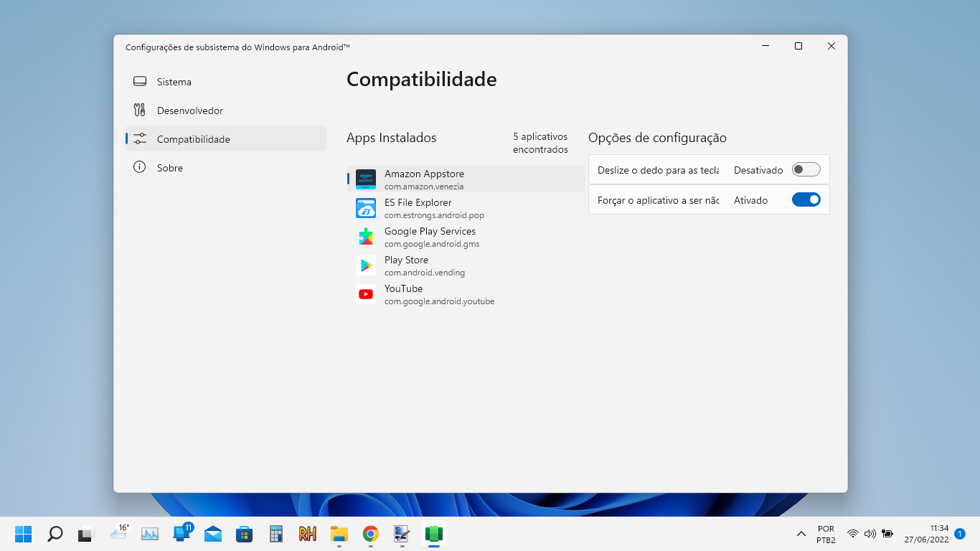
Task: Open the Sobre page in sidebar
Action: pos(170,168)
